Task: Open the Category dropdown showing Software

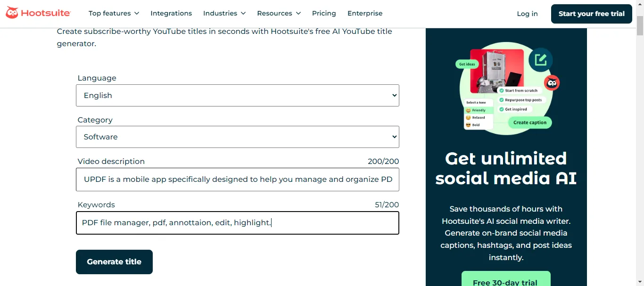Action: coord(237,137)
